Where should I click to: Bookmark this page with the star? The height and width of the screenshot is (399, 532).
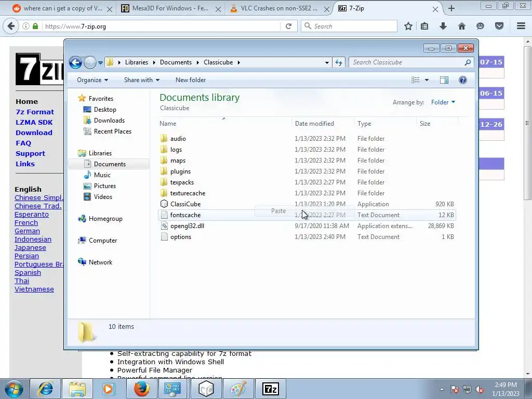pos(408,26)
